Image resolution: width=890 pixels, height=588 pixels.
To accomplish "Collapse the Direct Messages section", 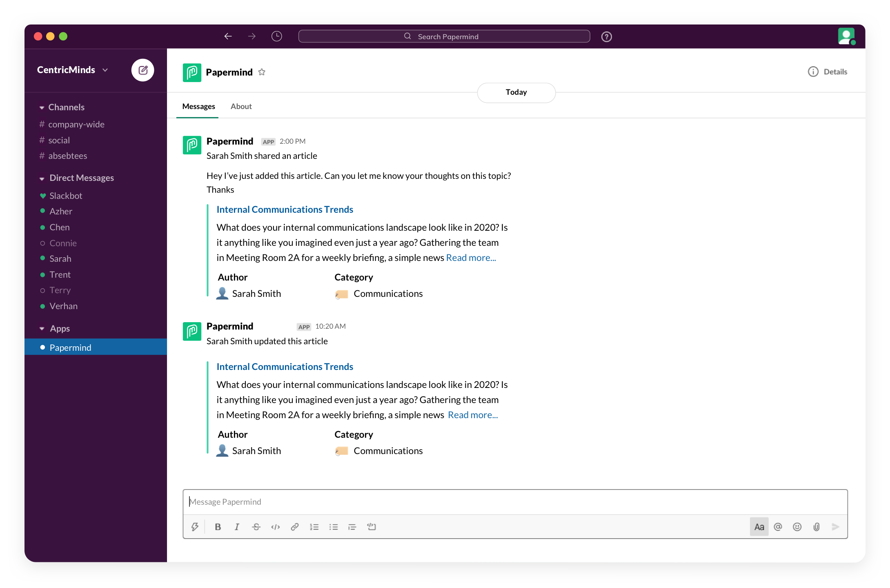I will click(42, 178).
